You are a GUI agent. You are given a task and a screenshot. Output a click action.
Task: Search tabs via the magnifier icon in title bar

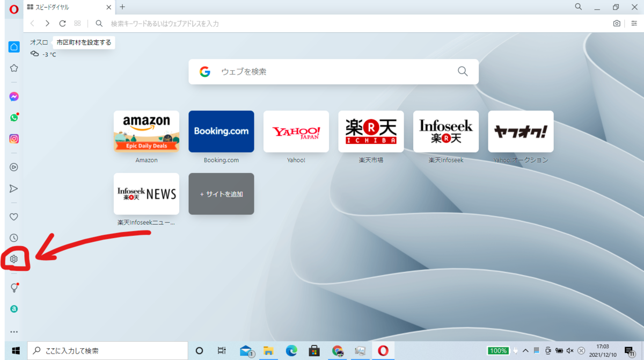coord(579,7)
